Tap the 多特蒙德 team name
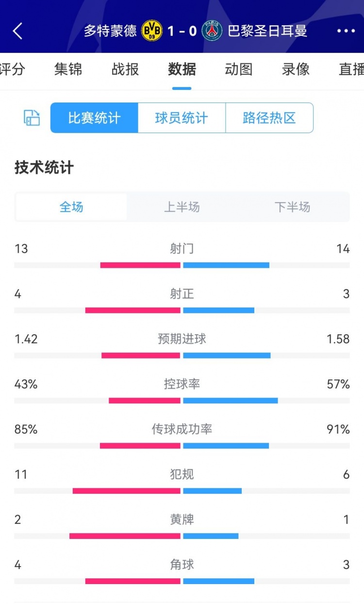This screenshot has height=604, width=364. click(x=110, y=31)
